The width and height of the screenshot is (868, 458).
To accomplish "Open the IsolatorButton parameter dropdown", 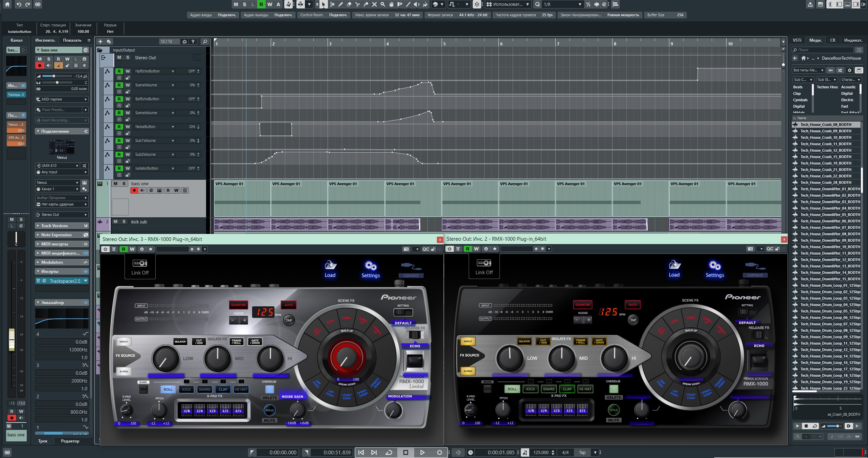I will [x=173, y=168].
